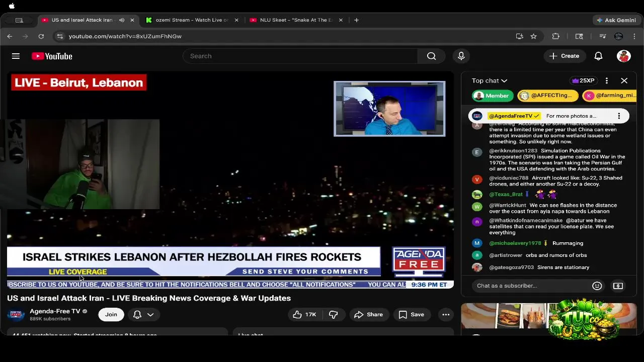Select the @AFFECTing chip in chat

coord(547,96)
